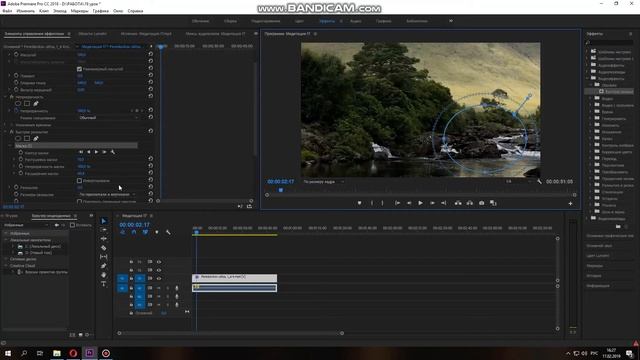
Task: Click Lift button in Program monitor
Action: tap(458, 203)
